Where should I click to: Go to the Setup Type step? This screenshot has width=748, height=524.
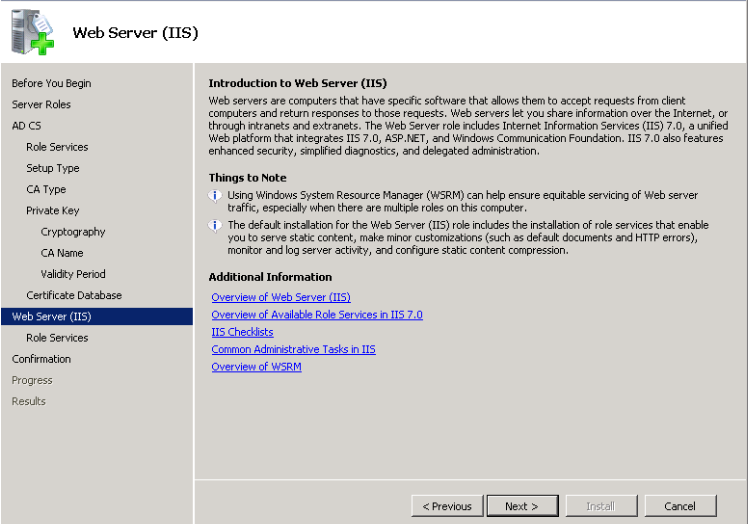(x=53, y=168)
